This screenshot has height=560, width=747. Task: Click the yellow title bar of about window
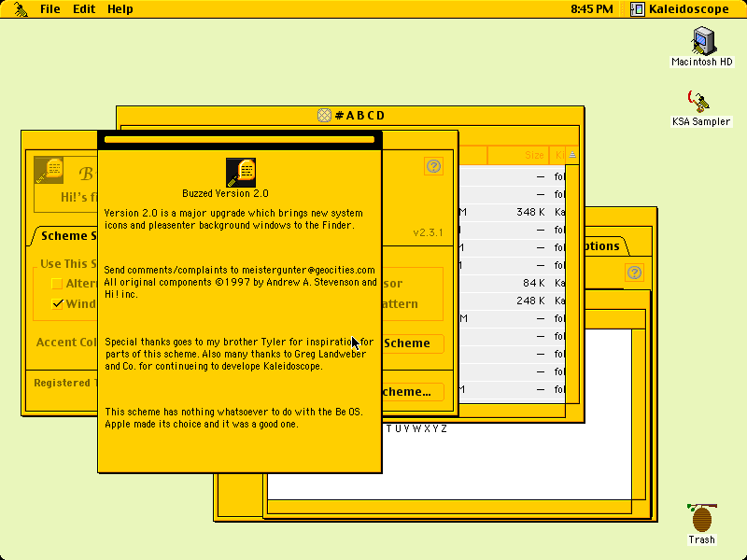pyautogui.click(x=239, y=139)
